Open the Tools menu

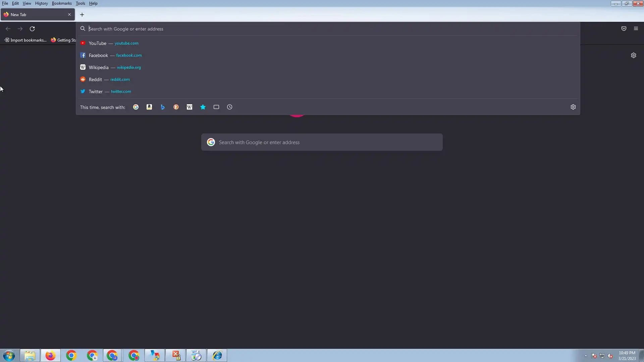pos(80,3)
